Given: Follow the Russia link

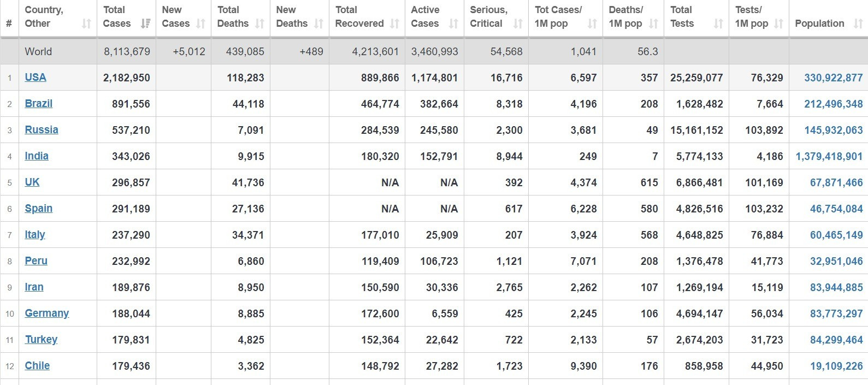Looking at the screenshot, I should point(42,130).
